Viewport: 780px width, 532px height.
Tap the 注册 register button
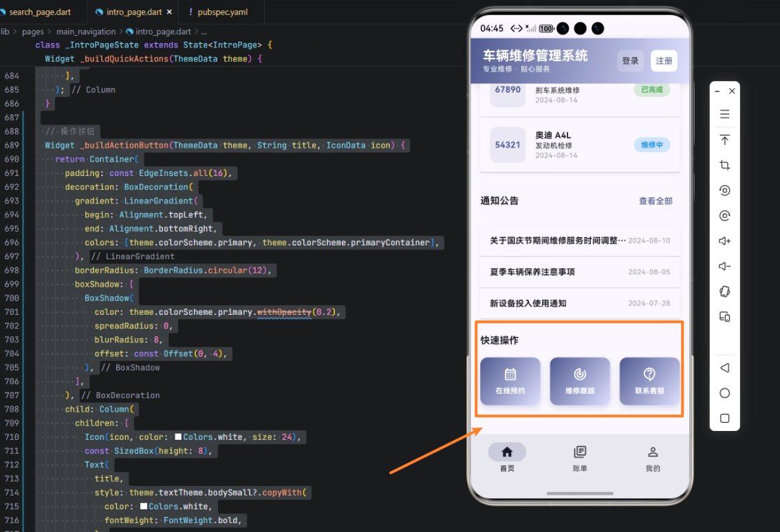664,60
